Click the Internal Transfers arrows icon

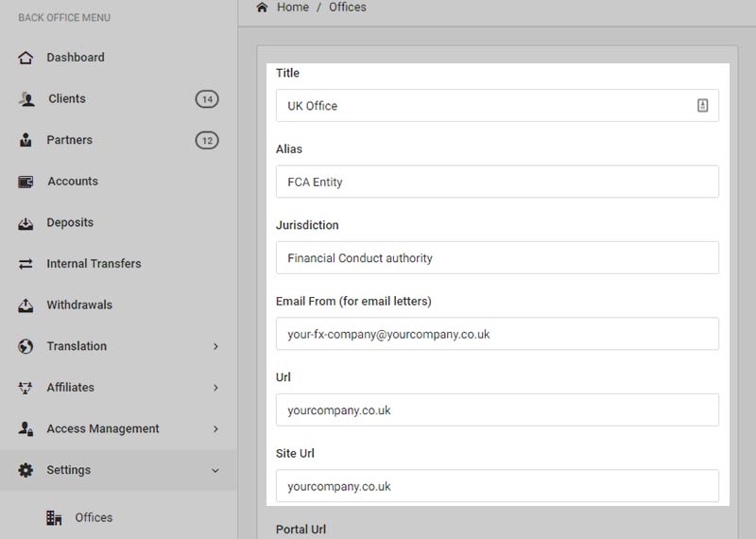pos(26,264)
